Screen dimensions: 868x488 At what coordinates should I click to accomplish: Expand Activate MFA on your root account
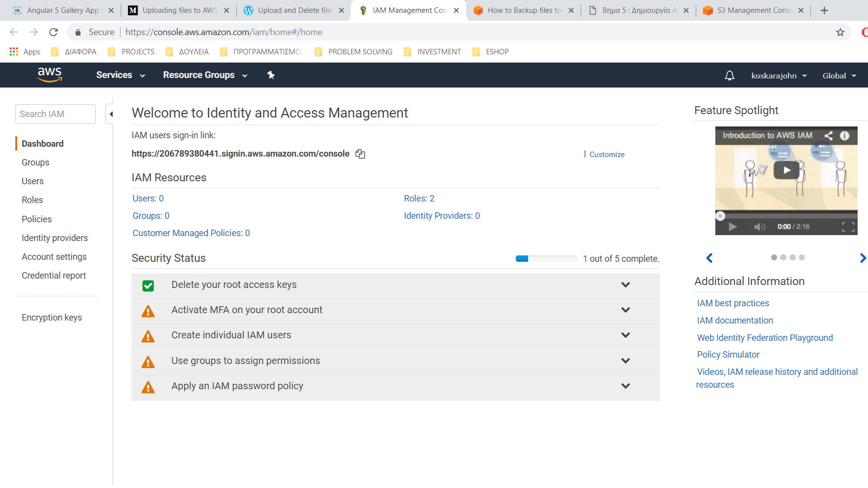click(x=625, y=310)
